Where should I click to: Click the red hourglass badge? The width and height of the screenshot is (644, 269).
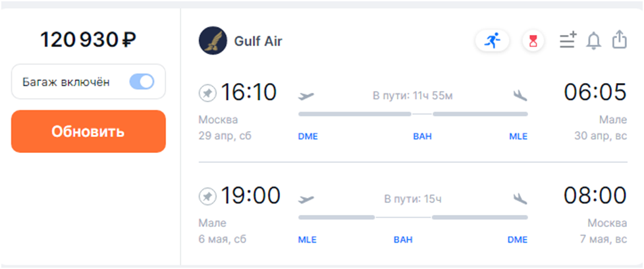point(533,41)
